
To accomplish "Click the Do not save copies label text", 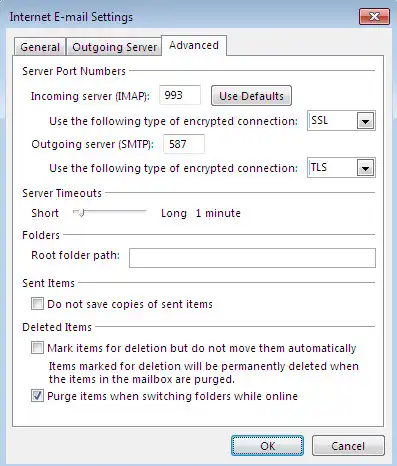I will click(x=130, y=304).
